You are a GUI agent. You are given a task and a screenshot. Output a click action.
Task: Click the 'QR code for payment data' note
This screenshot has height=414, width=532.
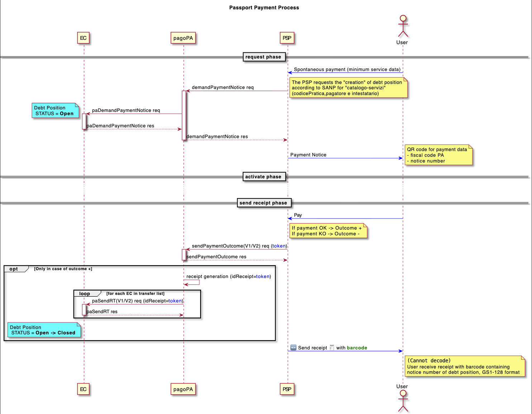[438, 155]
